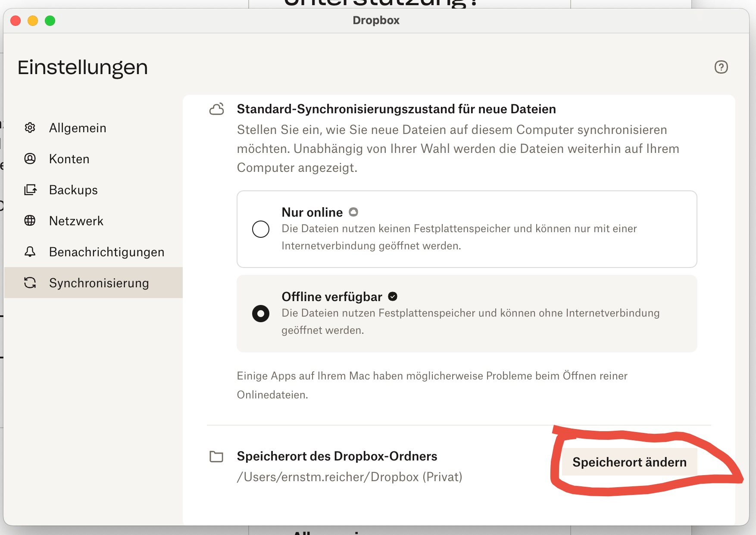The height and width of the screenshot is (535, 756).
Task: Select the Nur online radio button
Action: coord(261,229)
